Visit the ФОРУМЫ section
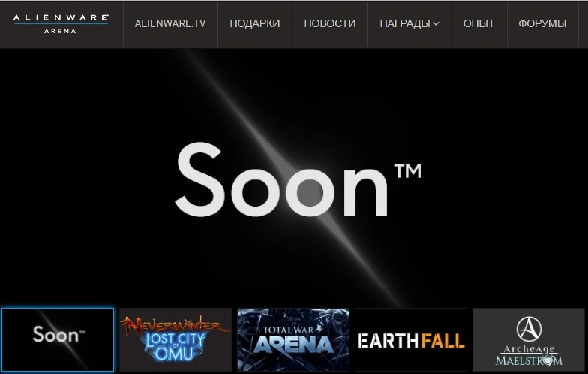Screen dimensions: 588x374 [x=542, y=24]
